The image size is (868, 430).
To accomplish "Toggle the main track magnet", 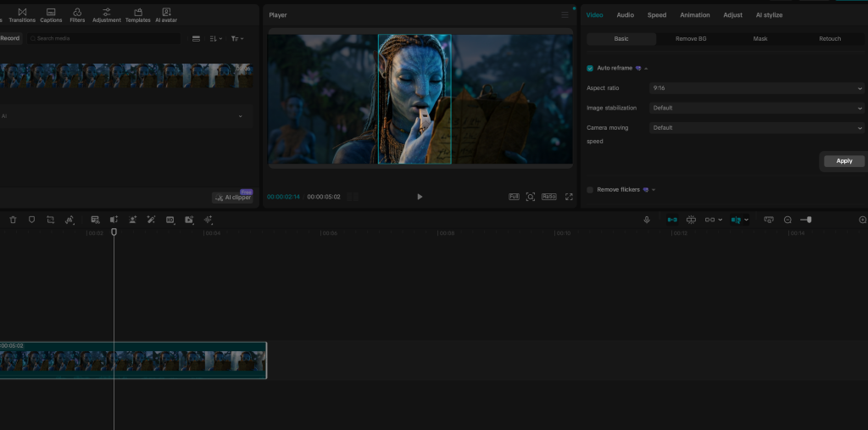I will pyautogui.click(x=672, y=220).
